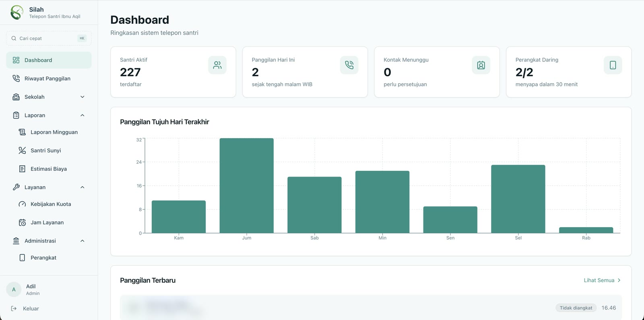This screenshot has height=320, width=644.
Task: Click the Santri Sunyi phone-off icon
Action: 22,150
